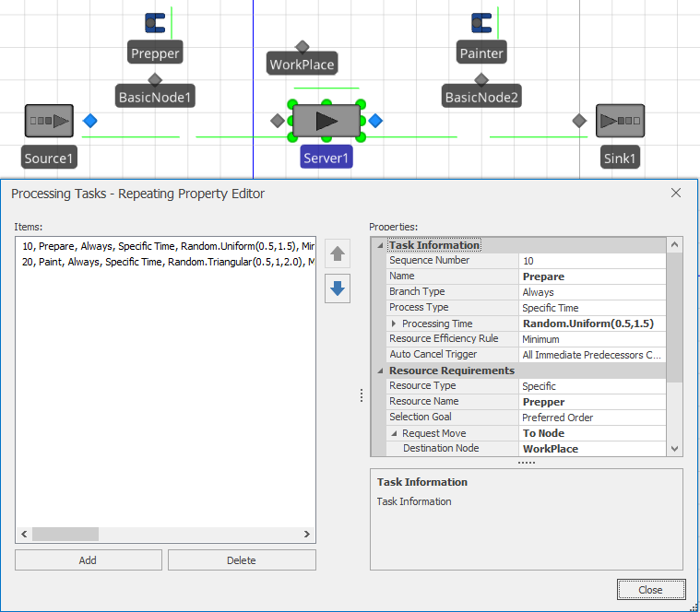Select the Prepare task item in list
This screenshot has width=700, height=612.
point(166,246)
